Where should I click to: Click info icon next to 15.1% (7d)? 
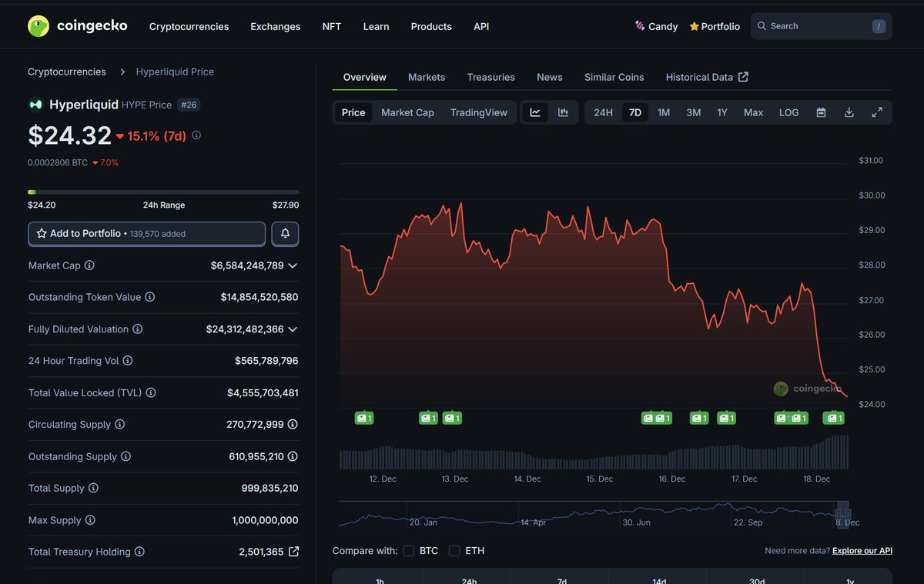click(196, 135)
